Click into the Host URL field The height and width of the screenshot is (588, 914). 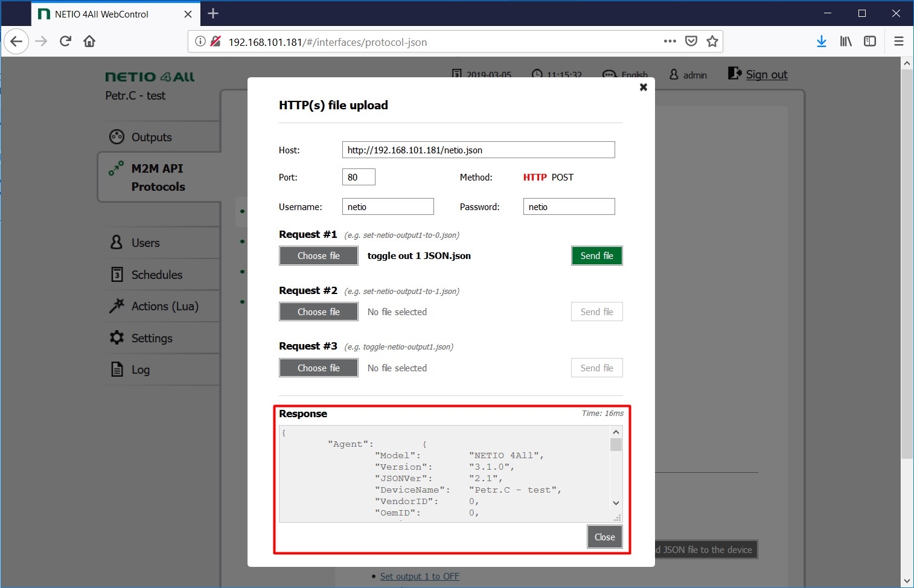coord(479,150)
